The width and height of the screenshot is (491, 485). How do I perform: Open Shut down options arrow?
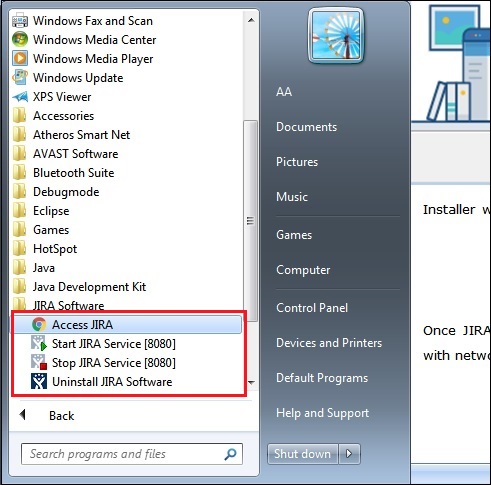coord(349,454)
